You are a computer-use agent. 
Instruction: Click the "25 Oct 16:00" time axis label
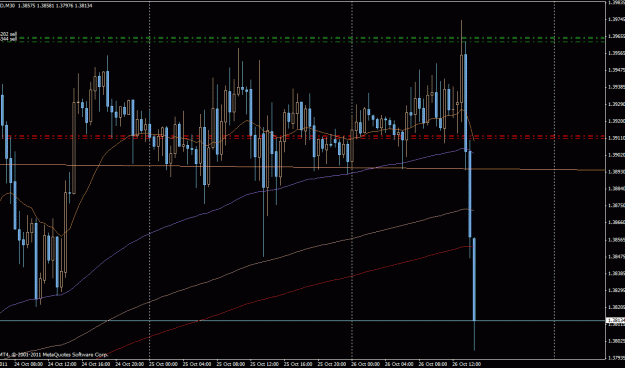point(298,364)
